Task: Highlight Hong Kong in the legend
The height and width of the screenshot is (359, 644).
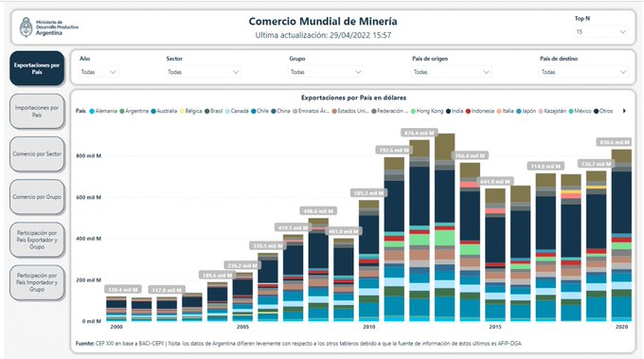Action: point(427,111)
